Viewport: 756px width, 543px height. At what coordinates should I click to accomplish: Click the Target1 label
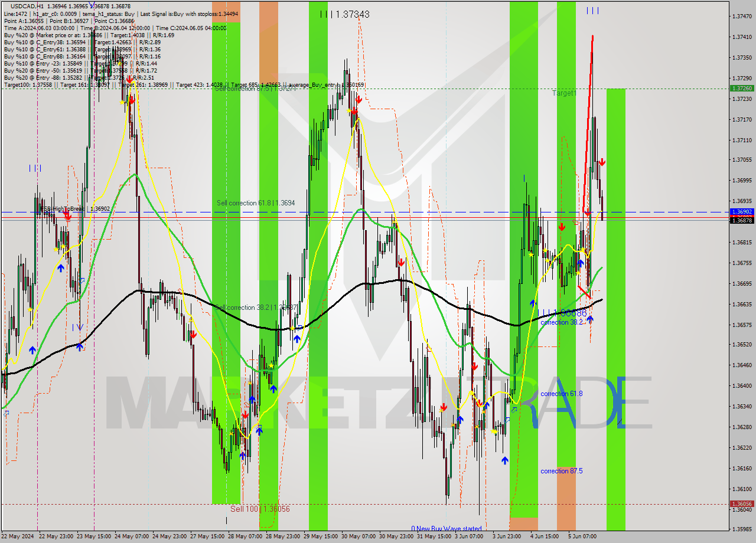click(x=564, y=93)
